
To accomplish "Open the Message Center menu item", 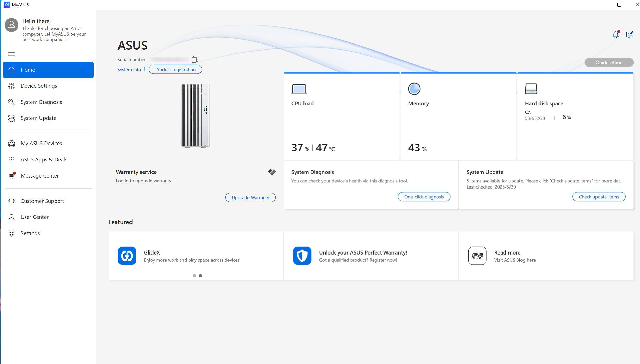I will click(40, 176).
